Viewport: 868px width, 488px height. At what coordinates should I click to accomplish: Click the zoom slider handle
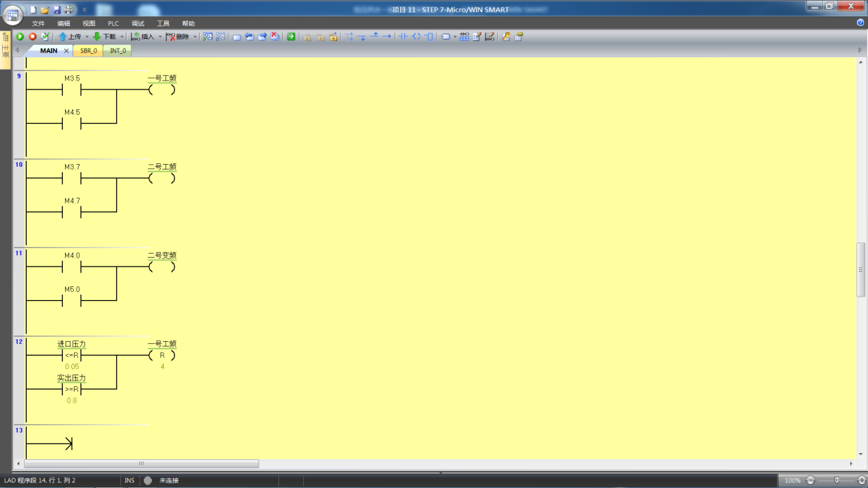coord(837,480)
